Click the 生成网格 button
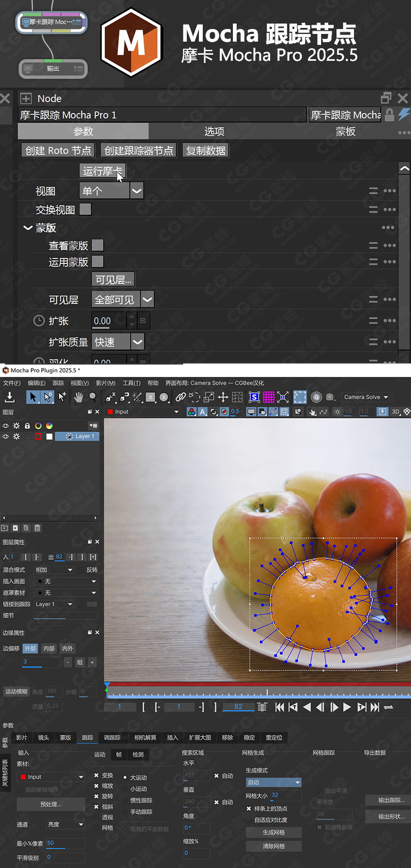 click(273, 832)
